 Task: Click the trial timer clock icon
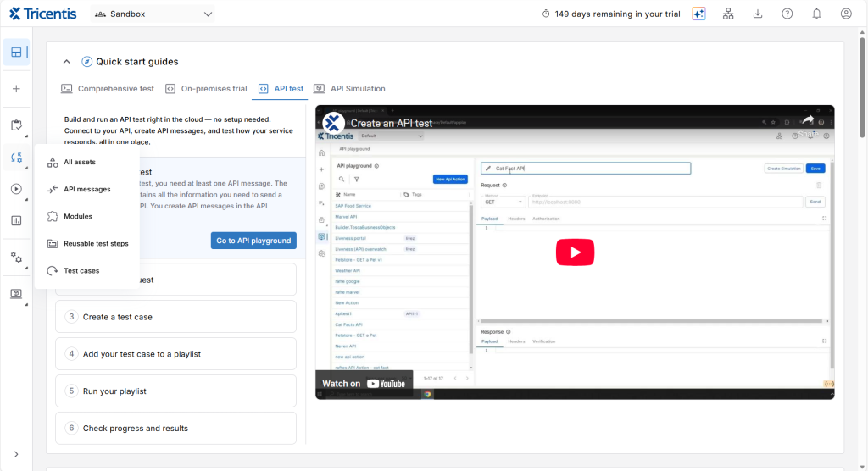[x=546, y=14]
